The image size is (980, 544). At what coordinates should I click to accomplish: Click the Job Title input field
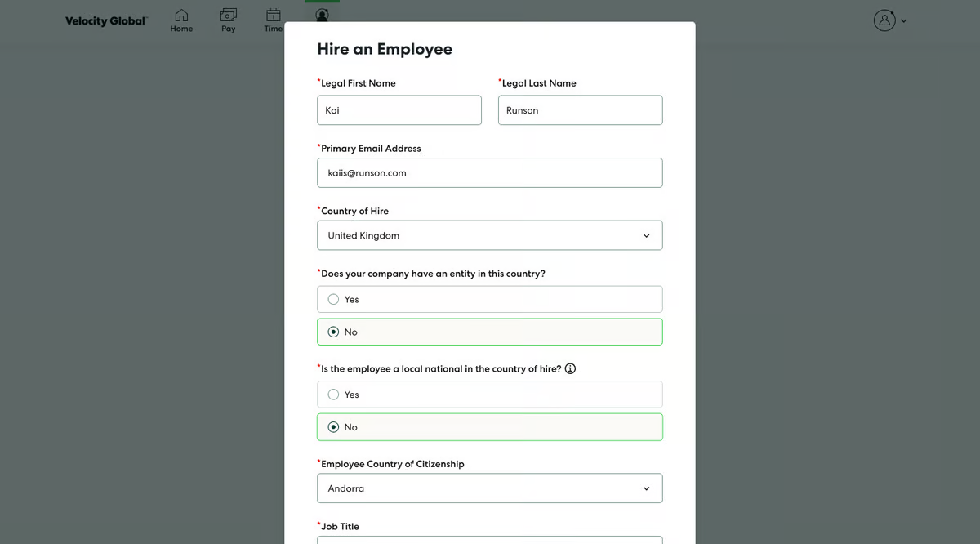[x=489, y=539]
